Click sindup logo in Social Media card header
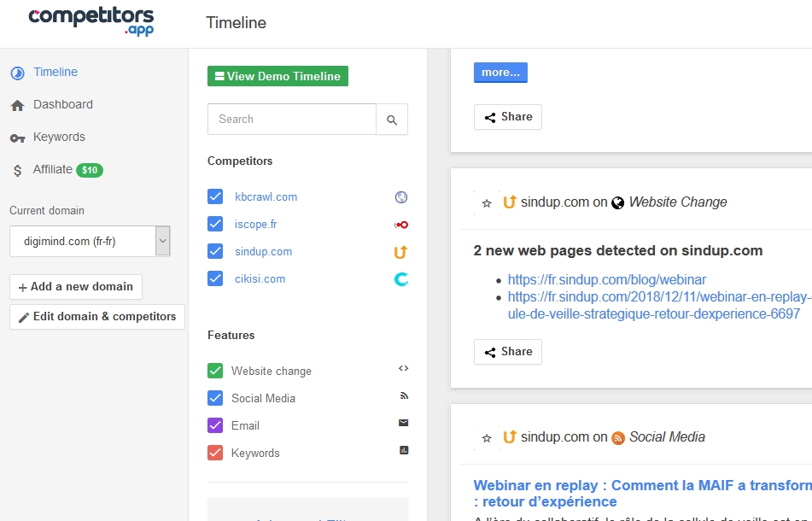The image size is (812, 521). click(x=510, y=437)
